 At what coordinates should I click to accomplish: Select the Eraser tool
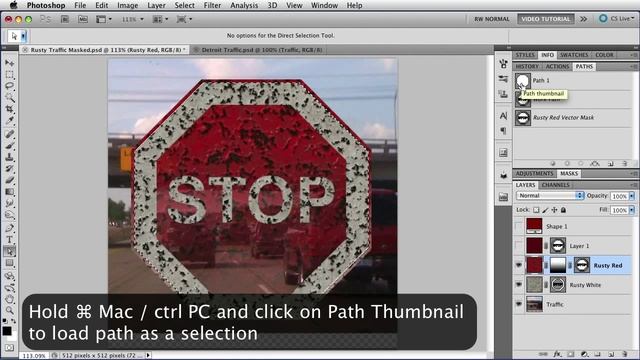coord(9,180)
